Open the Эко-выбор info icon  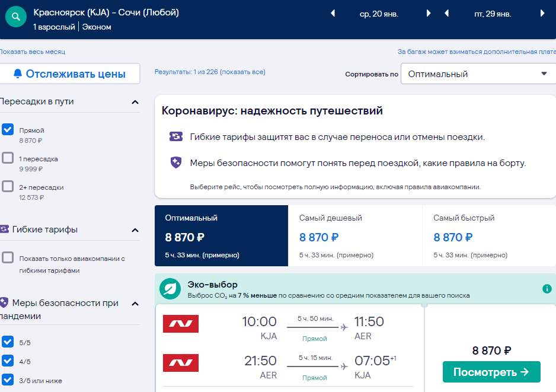547,289
